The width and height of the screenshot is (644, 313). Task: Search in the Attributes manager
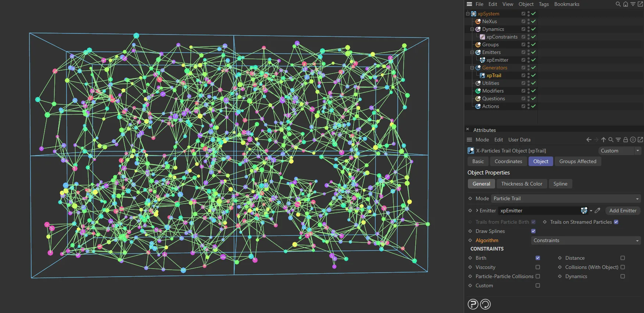(x=611, y=140)
